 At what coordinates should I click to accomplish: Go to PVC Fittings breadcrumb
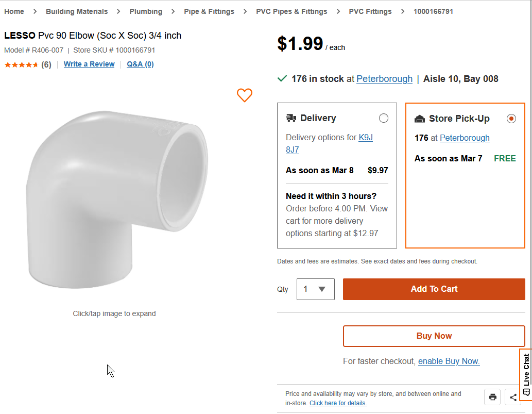point(370,11)
